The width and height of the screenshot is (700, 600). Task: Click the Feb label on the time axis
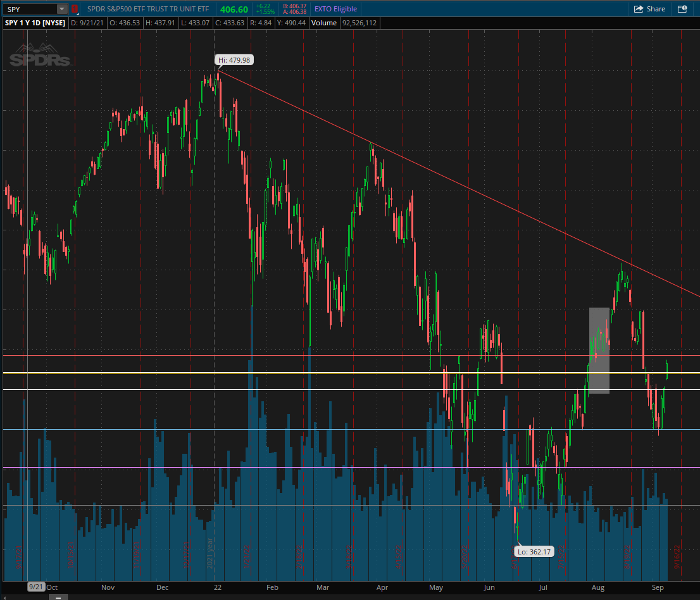coord(272,587)
